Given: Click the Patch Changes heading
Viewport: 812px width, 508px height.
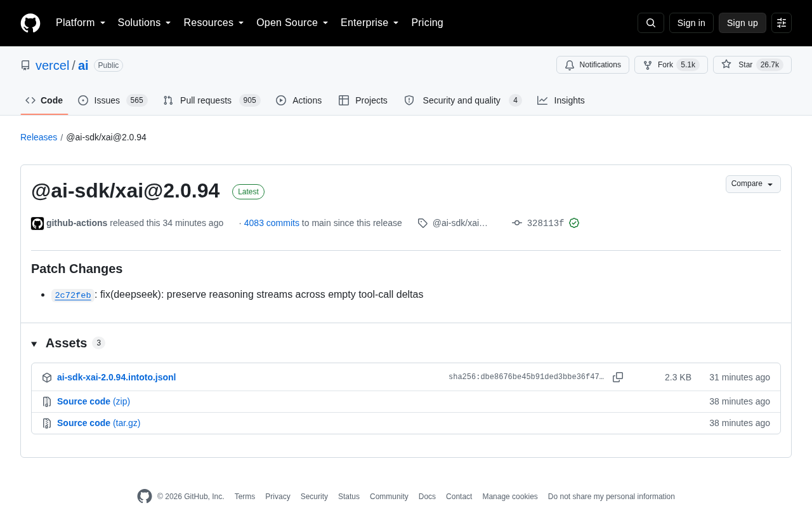Looking at the screenshot, I should [77, 269].
